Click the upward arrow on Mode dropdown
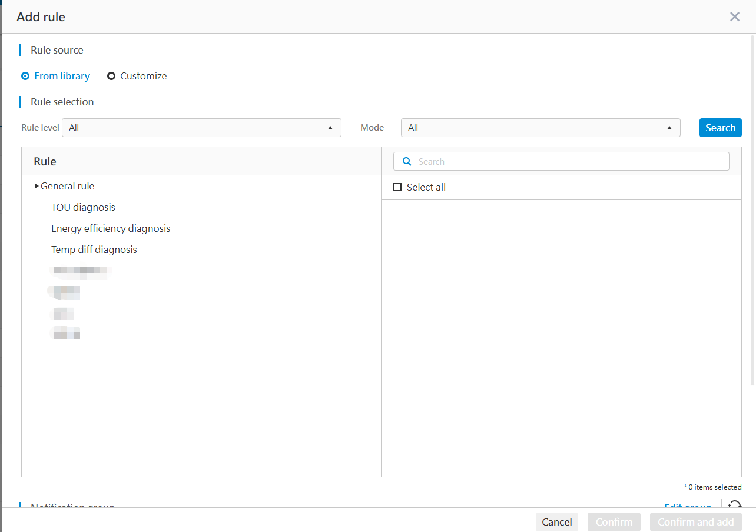The height and width of the screenshot is (532, 756). (x=669, y=128)
